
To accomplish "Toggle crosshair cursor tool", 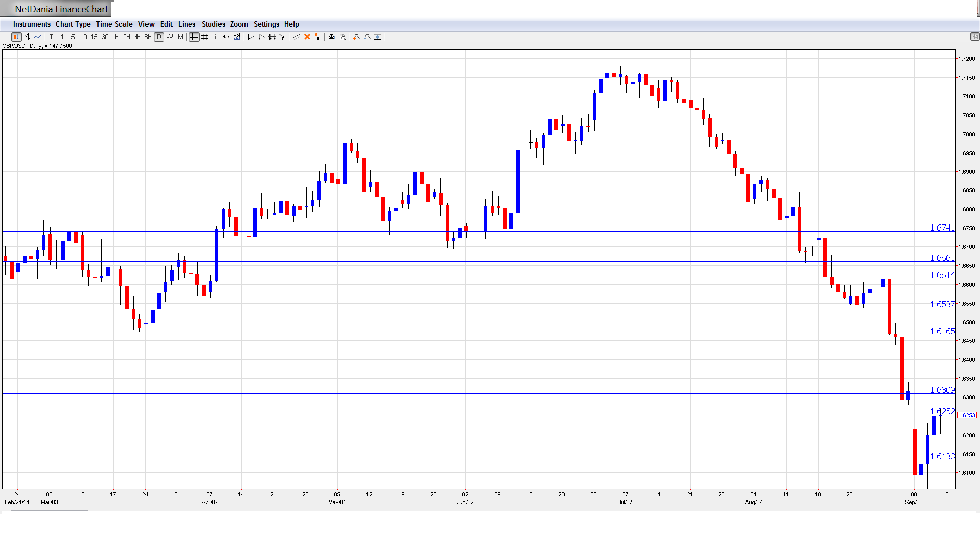I will click(194, 37).
